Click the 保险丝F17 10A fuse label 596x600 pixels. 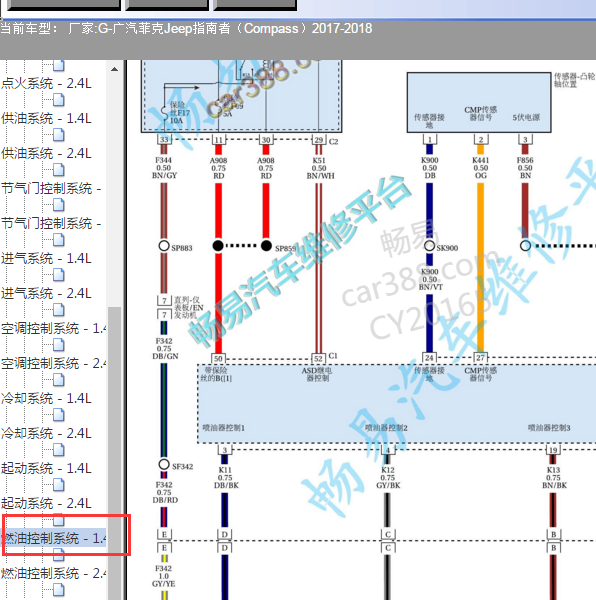click(x=180, y=112)
